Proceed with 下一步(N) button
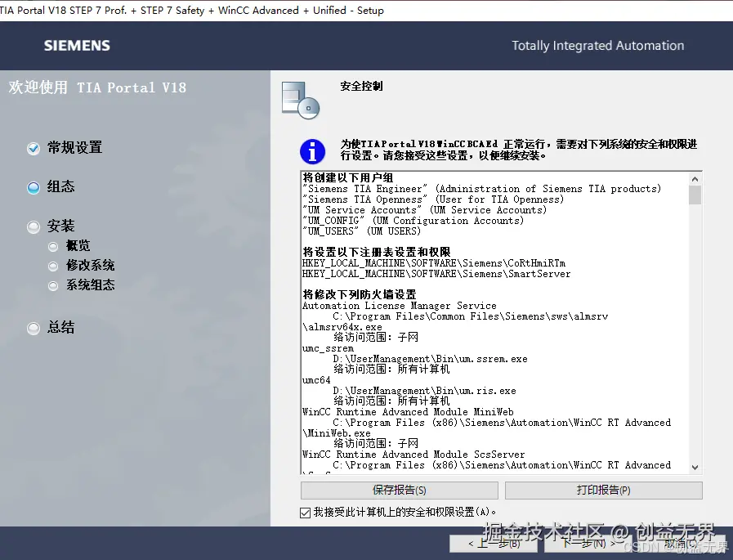 (x=588, y=544)
